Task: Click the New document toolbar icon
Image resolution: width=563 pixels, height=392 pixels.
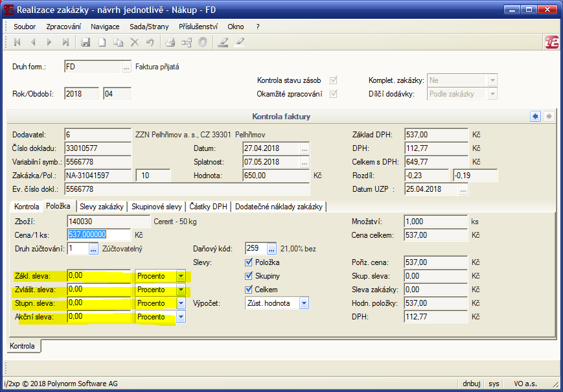Action: (102, 42)
